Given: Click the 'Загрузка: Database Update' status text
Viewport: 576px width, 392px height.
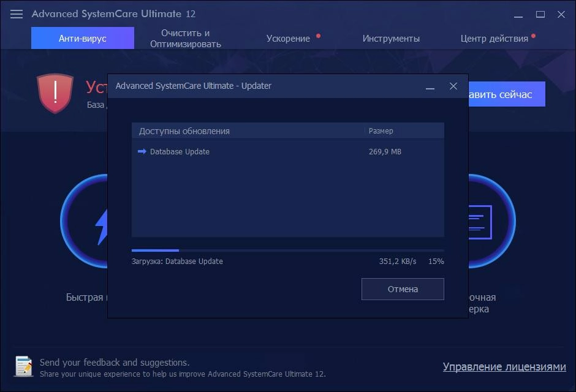Looking at the screenshot, I should click(x=177, y=261).
